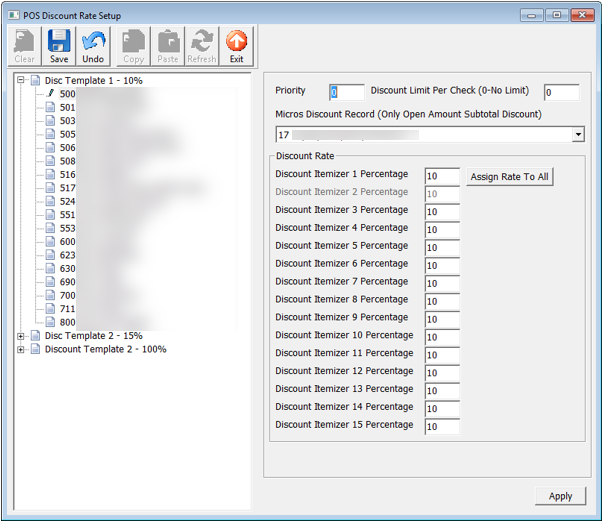
Task: Click Discount Itemizer 3 Percentage field
Action: pyautogui.click(x=442, y=212)
